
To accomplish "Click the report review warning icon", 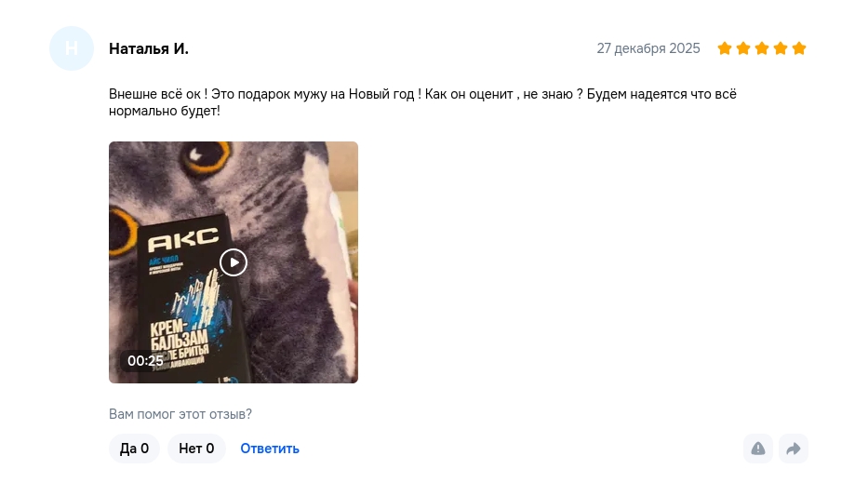I will [758, 449].
